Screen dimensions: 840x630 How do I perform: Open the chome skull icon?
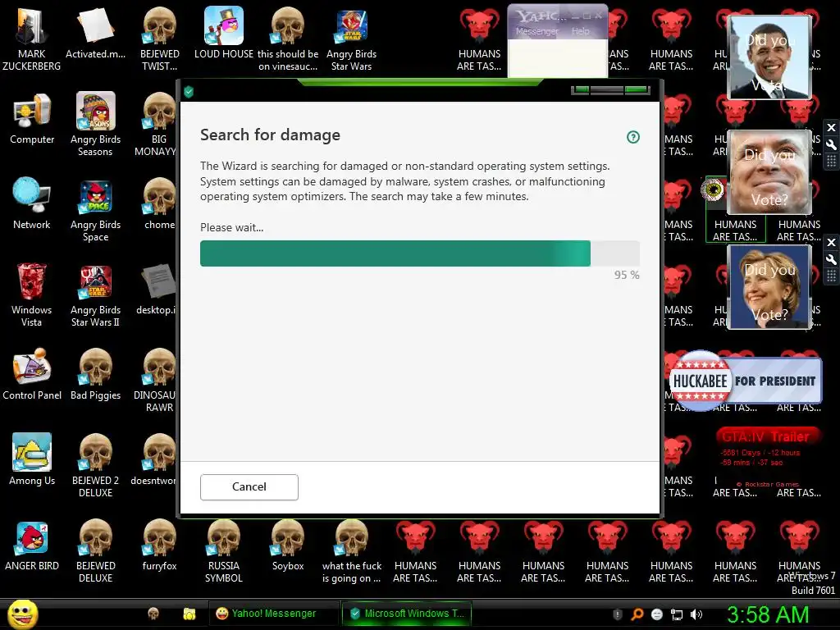pyautogui.click(x=160, y=204)
